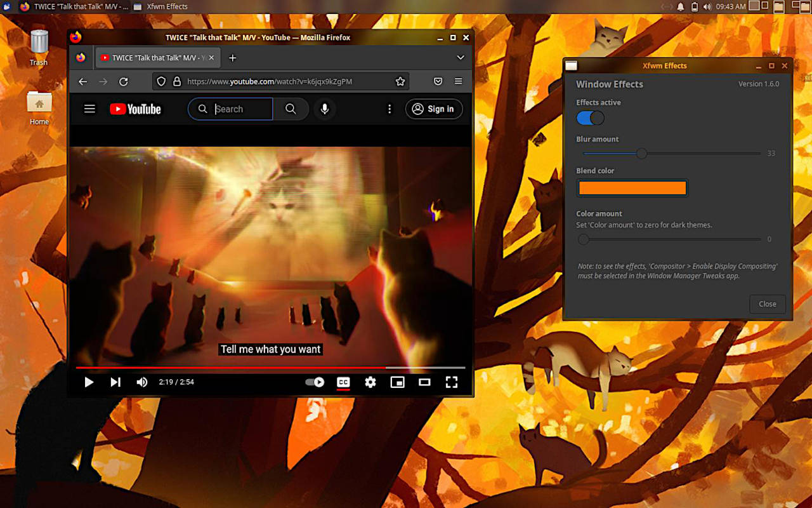Image resolution: width=812 pixels, height=508 pixels.
Task: Toggle theater mode
Action: pyautogui.click(x=424, y=382)
